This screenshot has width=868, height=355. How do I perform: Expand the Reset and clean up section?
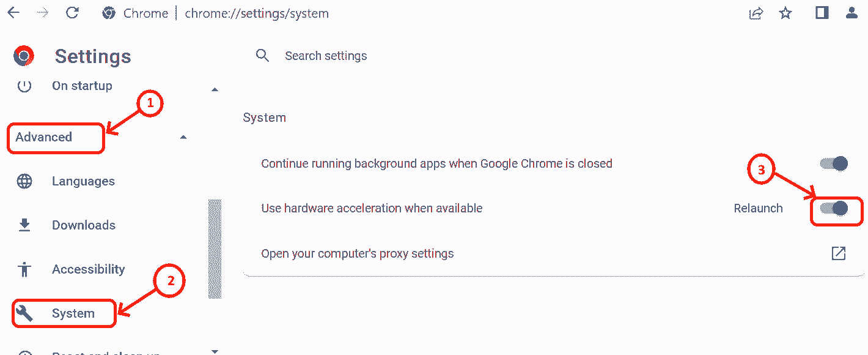(x=215, y=350)
